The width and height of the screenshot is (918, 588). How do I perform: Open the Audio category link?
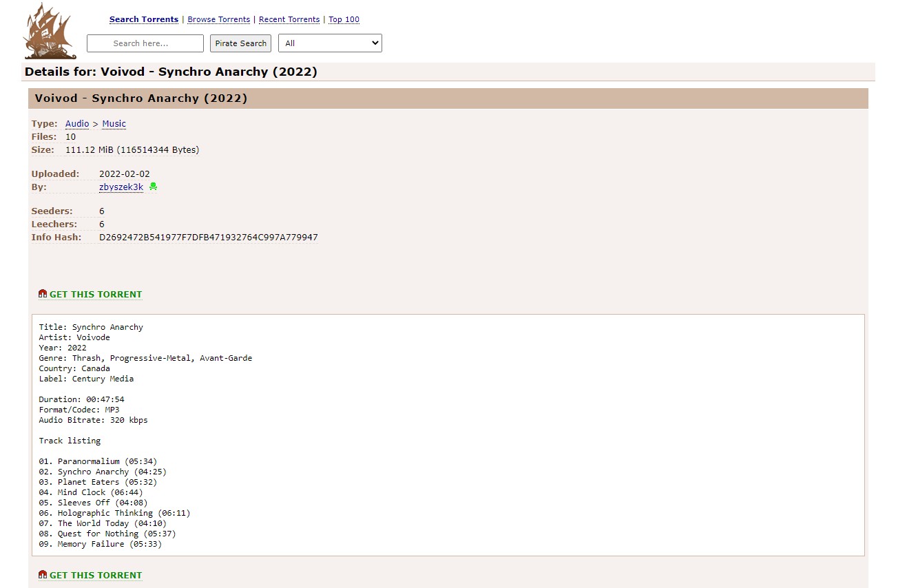[77, 124]
